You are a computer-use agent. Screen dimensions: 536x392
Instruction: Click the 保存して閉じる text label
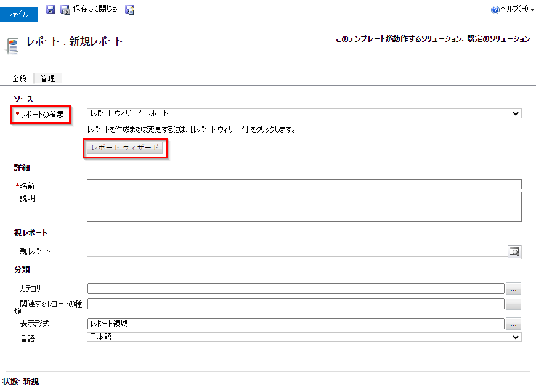click(x=95, y=9)
